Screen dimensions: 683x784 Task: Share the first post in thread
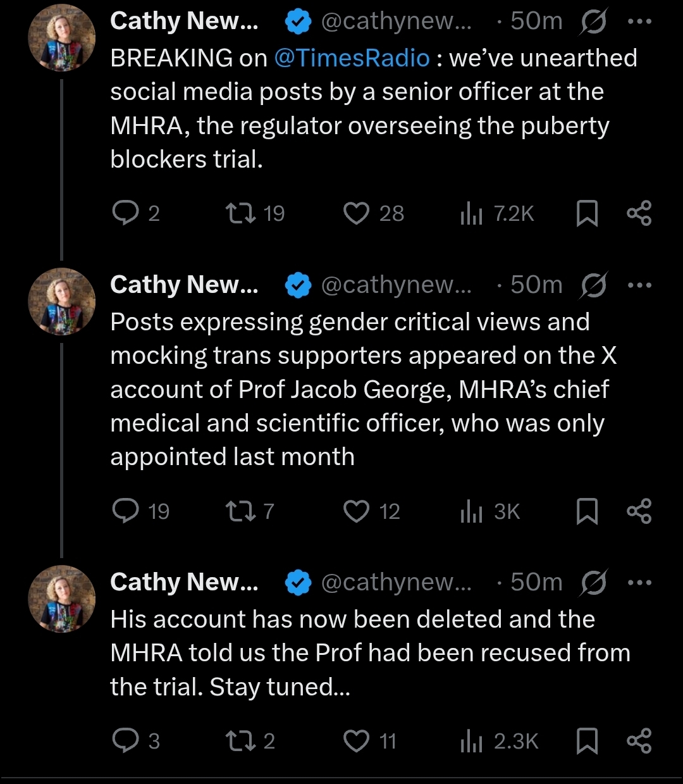639,213
